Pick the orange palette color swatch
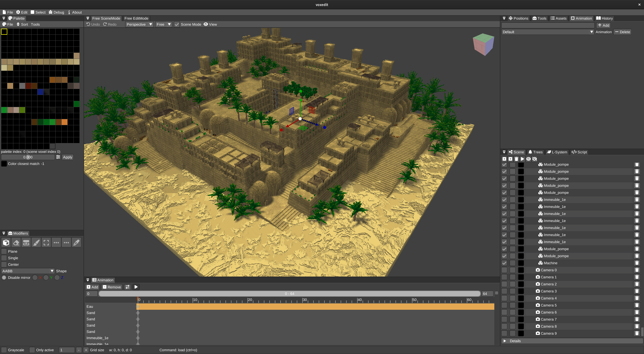This screenshot has height=354, width=644. [x=65, y=122]
